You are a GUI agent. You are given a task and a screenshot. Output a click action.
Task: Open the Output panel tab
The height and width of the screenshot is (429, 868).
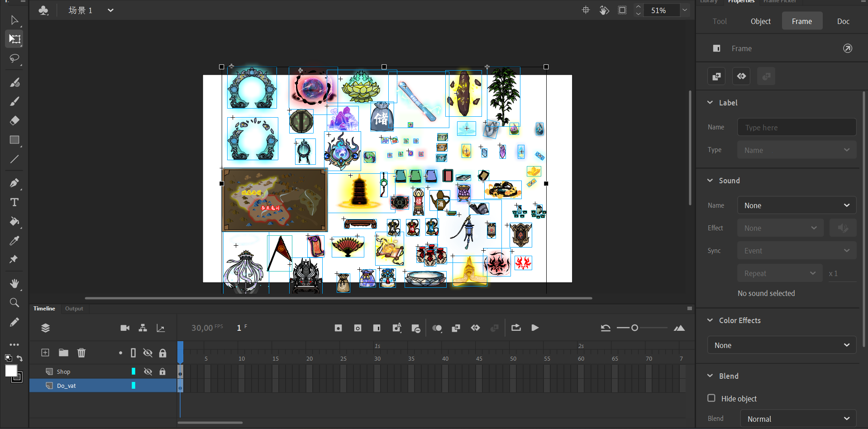click(74, 309)
